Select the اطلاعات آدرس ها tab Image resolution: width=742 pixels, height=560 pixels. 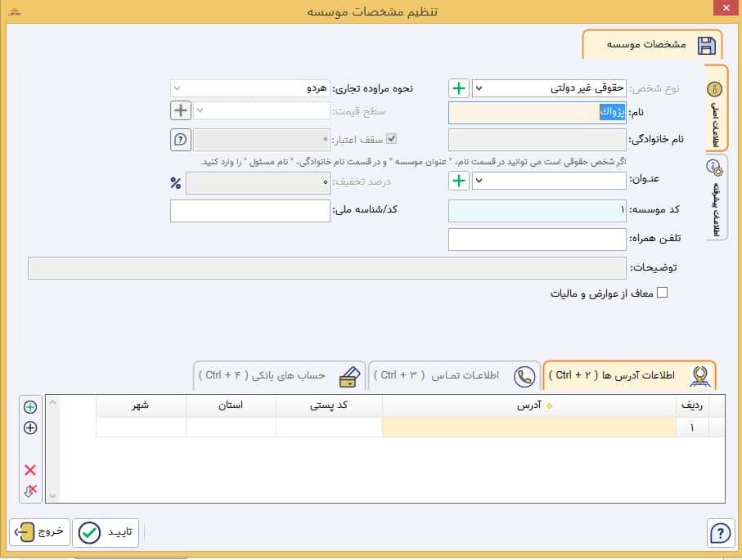tap(629, 376)
